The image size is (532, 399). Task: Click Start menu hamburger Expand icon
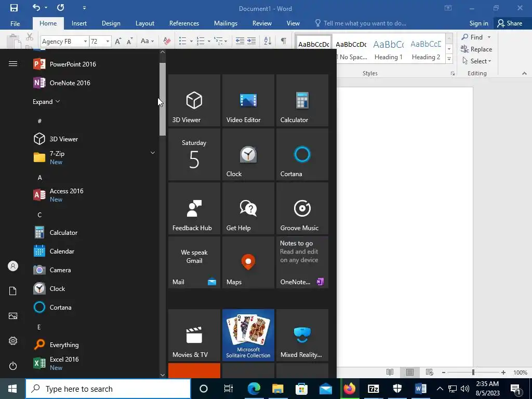click(13, 64)
